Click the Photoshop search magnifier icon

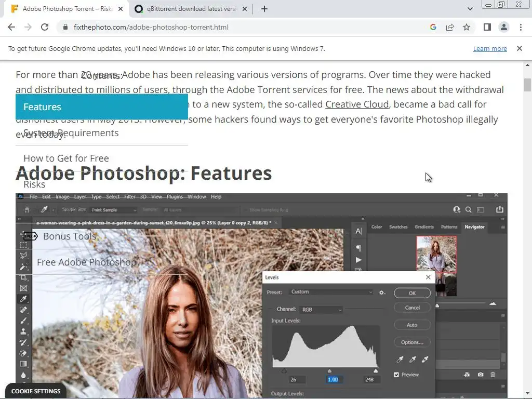click(x=468, y=210)
